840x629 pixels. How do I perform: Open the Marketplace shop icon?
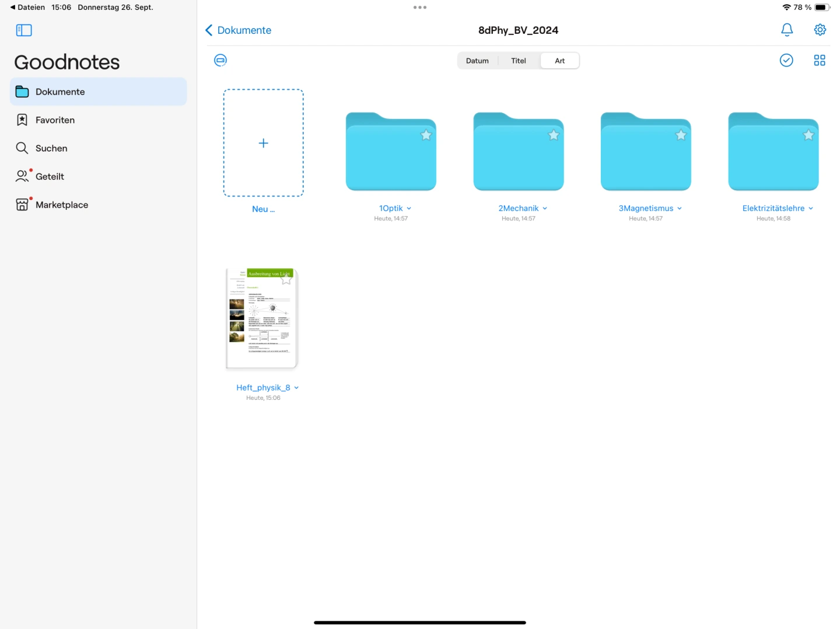pyautogui.click(x=22, y=205)
